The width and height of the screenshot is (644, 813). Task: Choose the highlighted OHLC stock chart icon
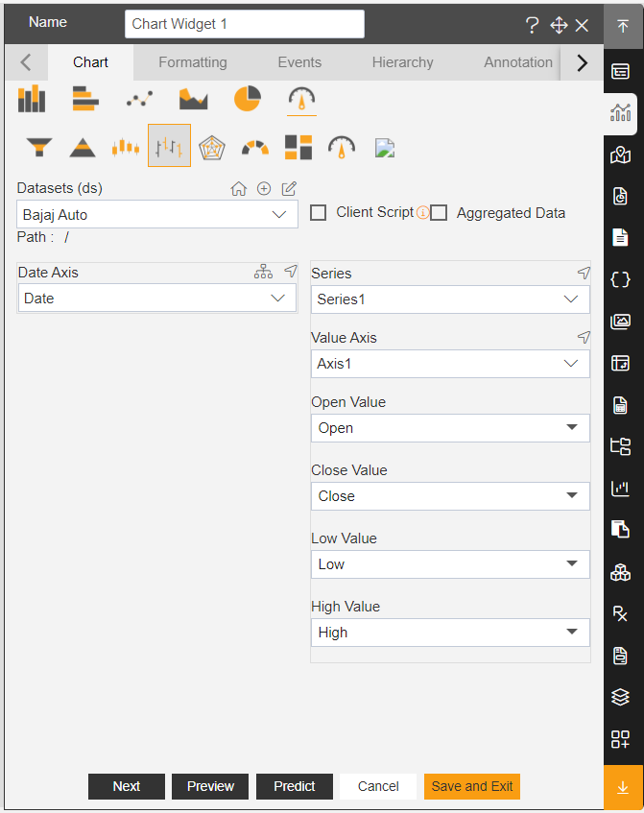169,145
